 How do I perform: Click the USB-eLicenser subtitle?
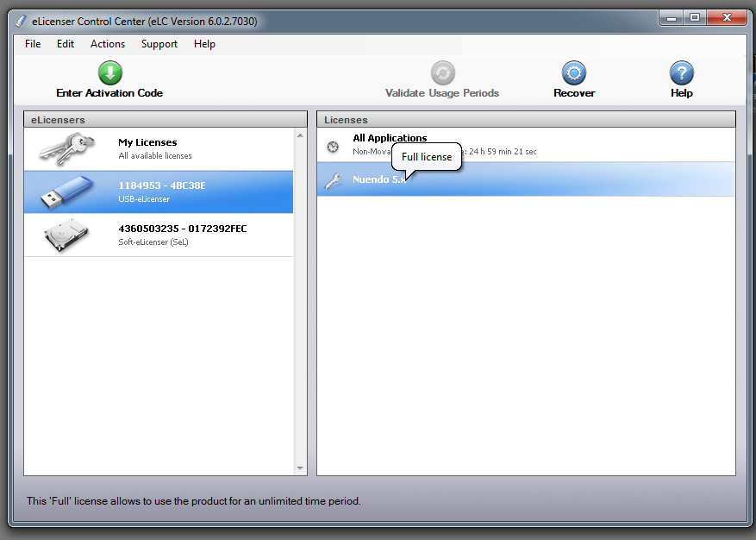point(144,198)
